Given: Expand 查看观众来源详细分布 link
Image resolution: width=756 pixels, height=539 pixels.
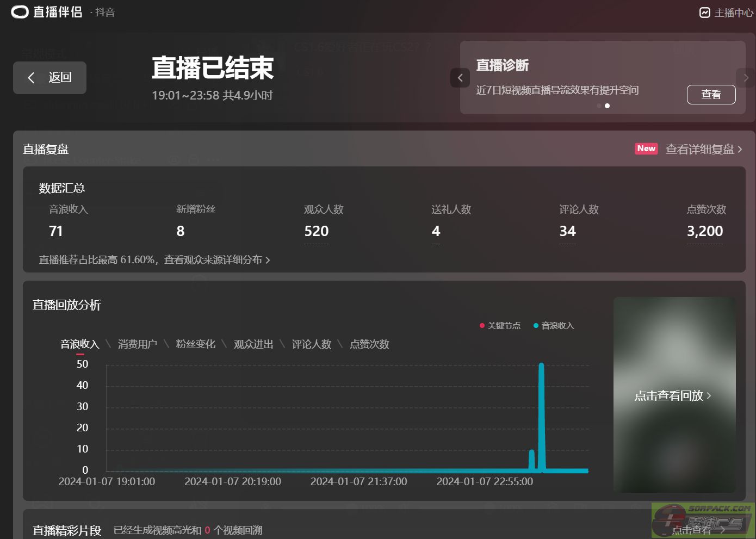Looking at the screenshot, I should (x=216, y=260).
